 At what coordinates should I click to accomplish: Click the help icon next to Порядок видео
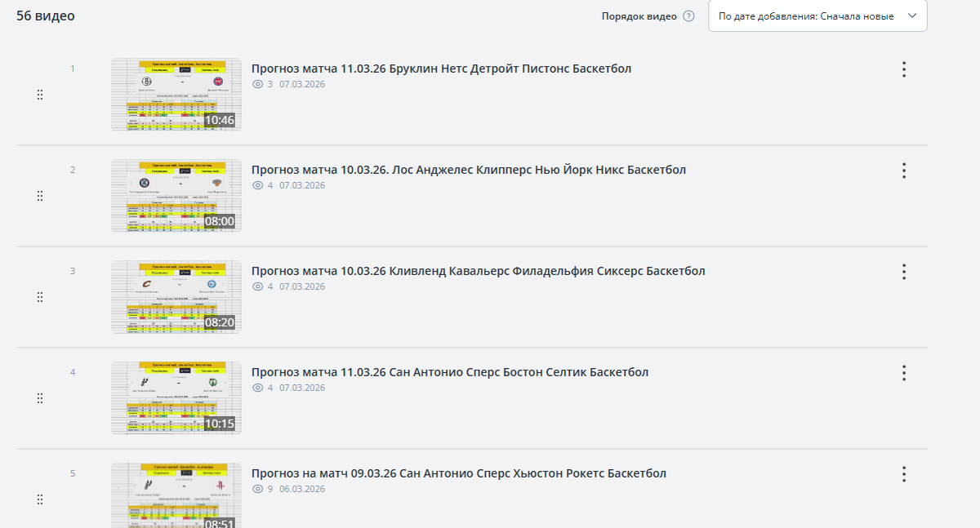coord(688,16)
